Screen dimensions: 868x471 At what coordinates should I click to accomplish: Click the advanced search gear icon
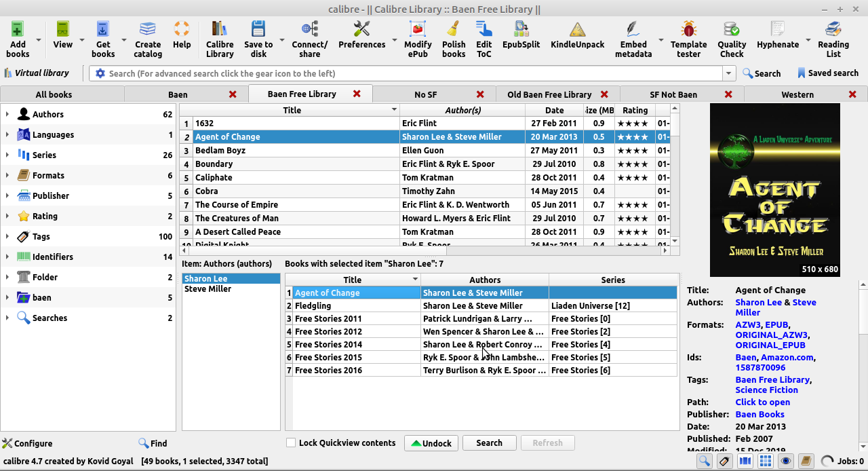tap(100, 73)
